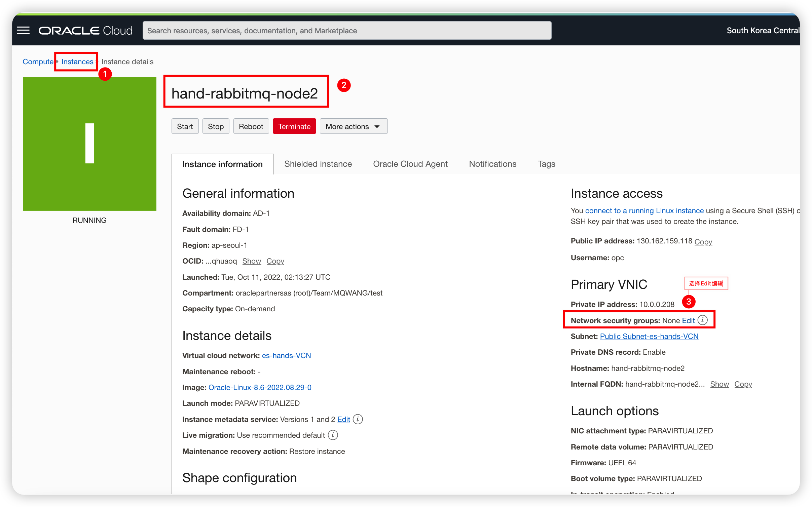Terminate the hand-rabbitmq-node2 instance

point(294,126)
